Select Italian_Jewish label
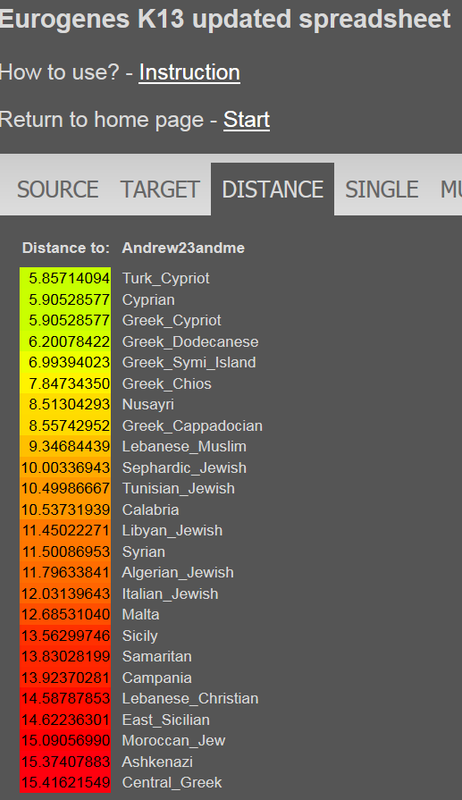The image size is (462, 800). pos(170,594)
